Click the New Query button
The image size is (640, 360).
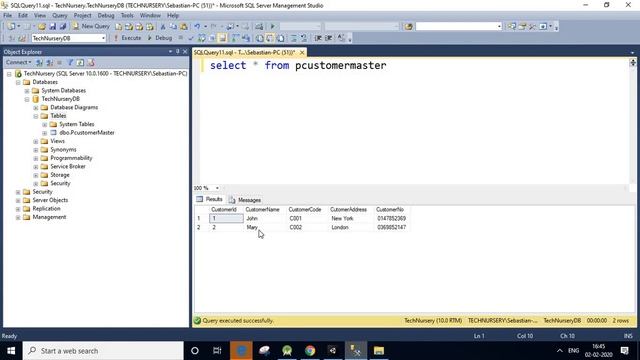[91, 26]
